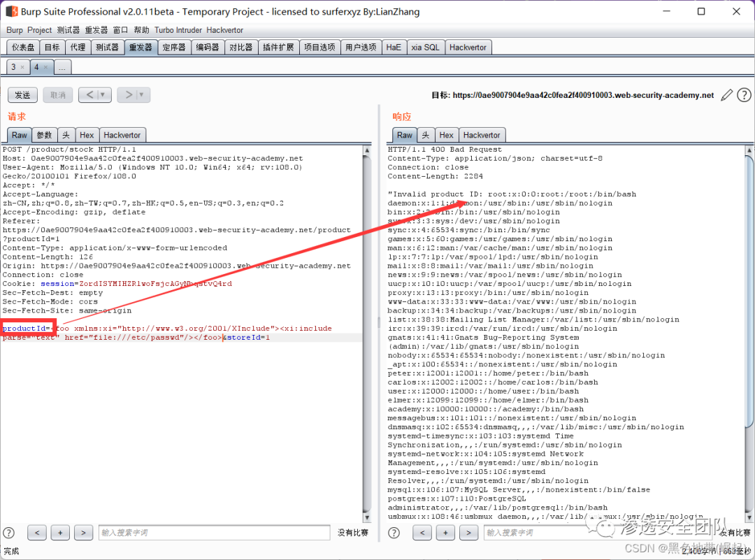Switch to the 定序器 sequencer tab
The height and width of the screenshot is (560, 755).
(x=174, y=47)
